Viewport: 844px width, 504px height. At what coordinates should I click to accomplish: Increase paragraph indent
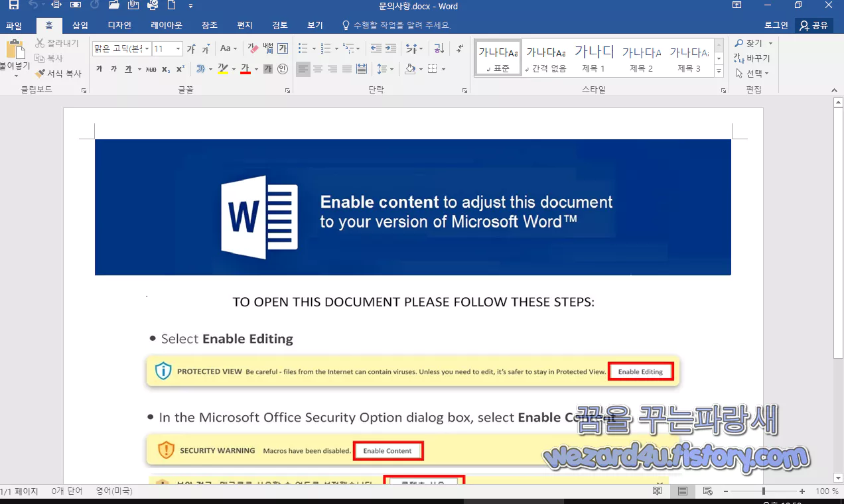pos(391,48)
